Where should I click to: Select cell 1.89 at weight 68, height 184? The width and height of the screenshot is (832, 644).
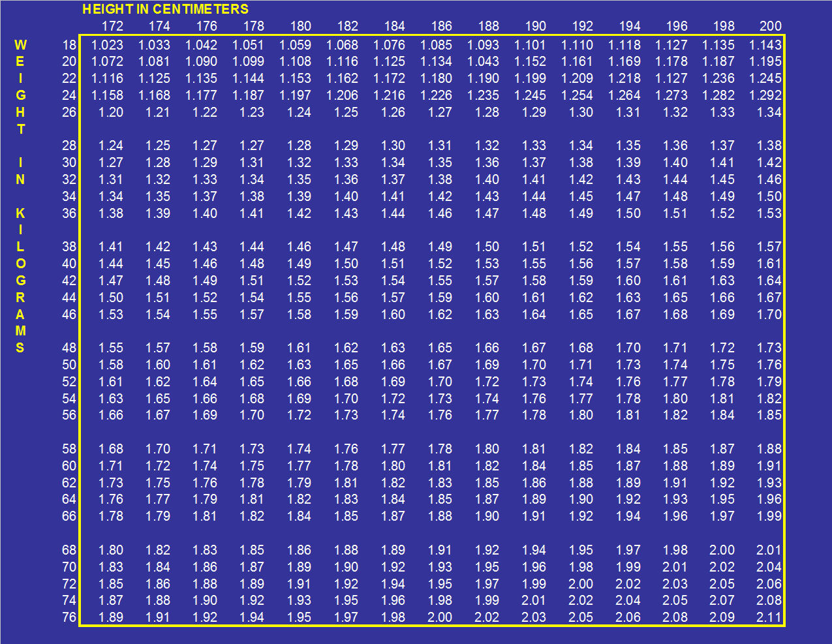393,550
